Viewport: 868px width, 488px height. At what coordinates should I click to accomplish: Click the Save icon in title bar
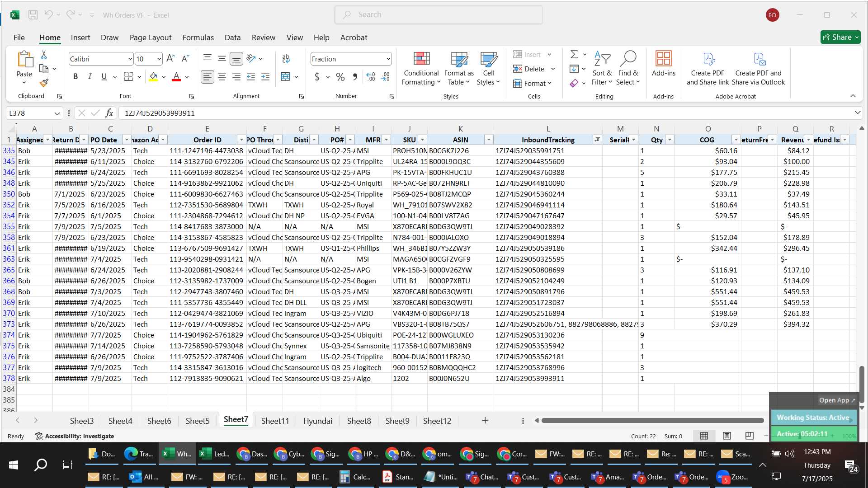33,15
